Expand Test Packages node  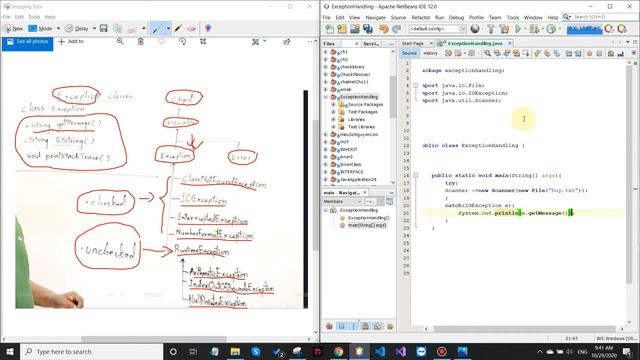point(333,112)
